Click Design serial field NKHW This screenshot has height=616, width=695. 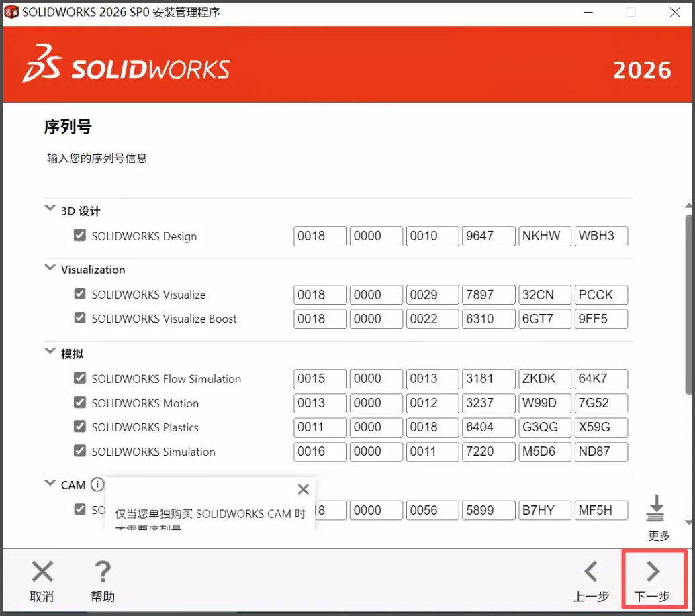(545, 236)
